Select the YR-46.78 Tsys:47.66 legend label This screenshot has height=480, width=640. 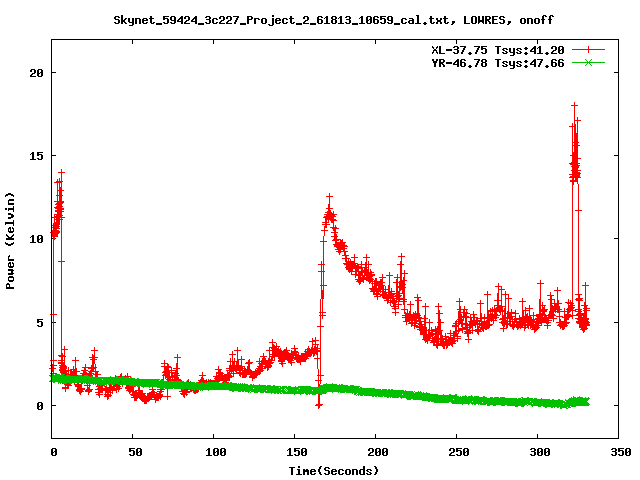(x=498, y=63)
